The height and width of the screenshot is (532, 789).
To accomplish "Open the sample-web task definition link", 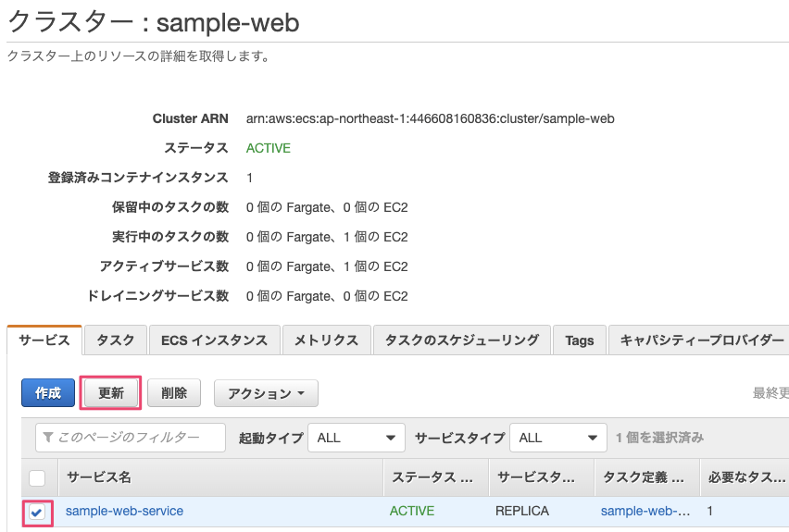I will tap(645, 511).
